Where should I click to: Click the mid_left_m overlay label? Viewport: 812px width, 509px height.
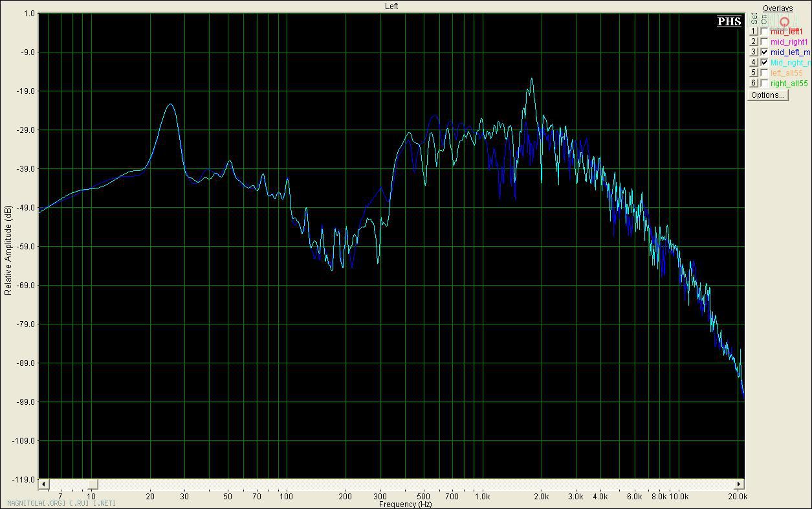[791, 52]
